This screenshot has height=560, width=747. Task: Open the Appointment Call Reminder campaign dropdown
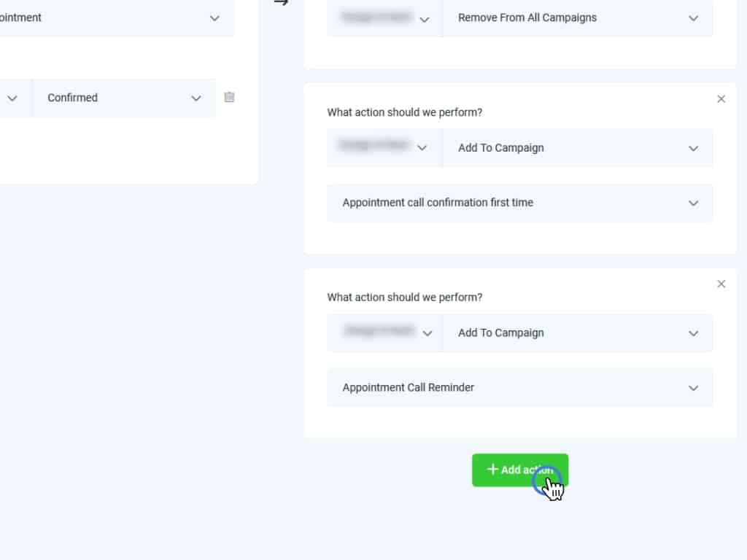tap(519, 388)
